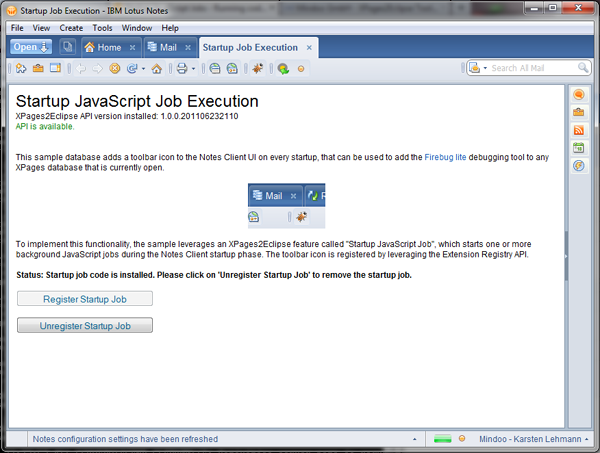Open the Sametime Contacts sidebar icon

(578, 95)
